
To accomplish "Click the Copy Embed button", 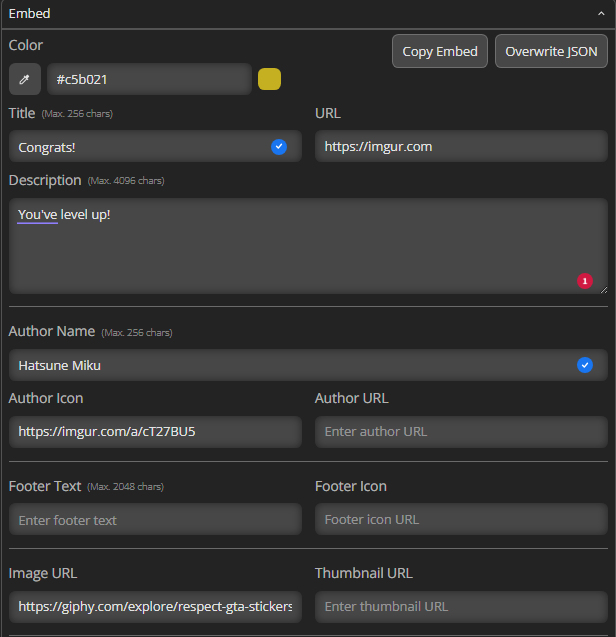I will [x=440, y=52].
